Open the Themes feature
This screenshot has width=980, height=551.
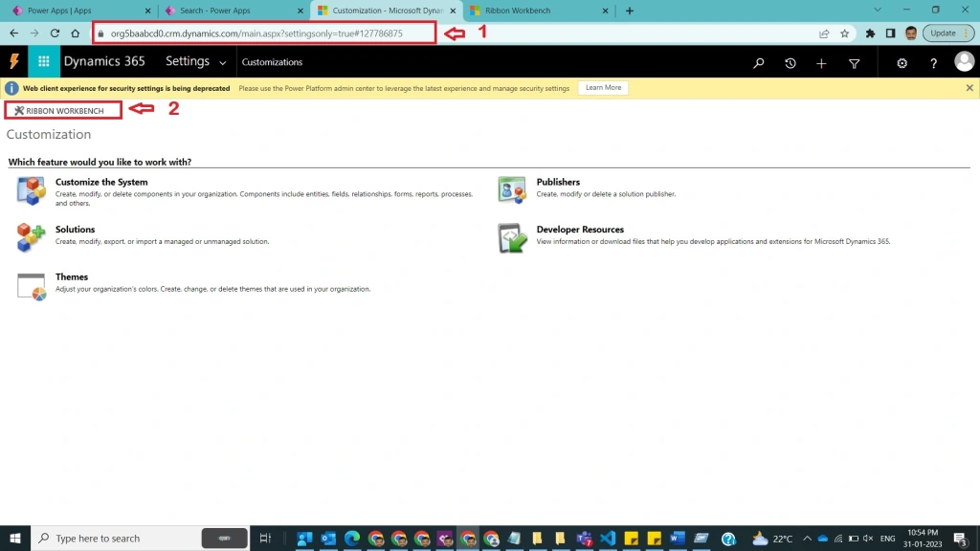[x=71, y=276]
